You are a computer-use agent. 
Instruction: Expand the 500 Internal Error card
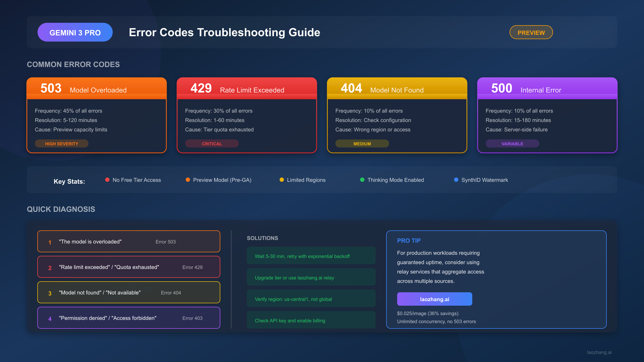(547, 115)
